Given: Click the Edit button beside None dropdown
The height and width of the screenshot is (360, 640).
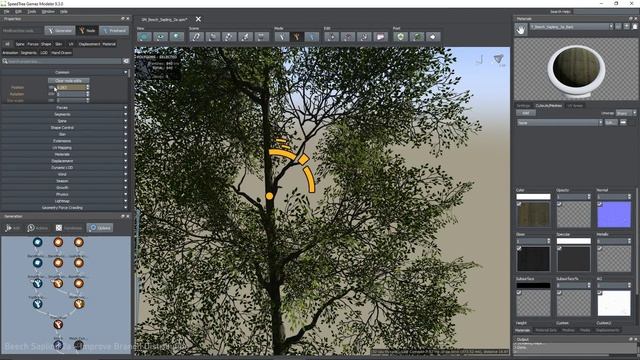Looking at the screenshot, I should click(x=611, y=122).
